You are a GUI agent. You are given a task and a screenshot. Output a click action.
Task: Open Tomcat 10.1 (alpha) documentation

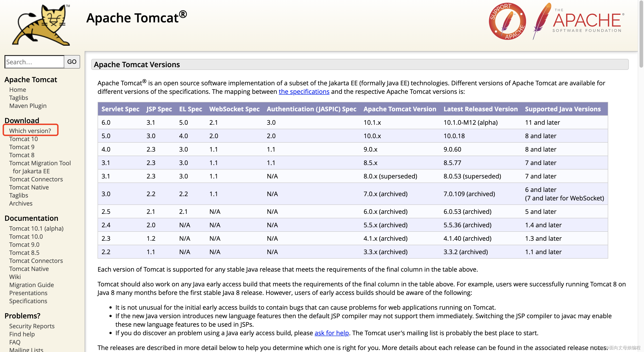[36, 228]
